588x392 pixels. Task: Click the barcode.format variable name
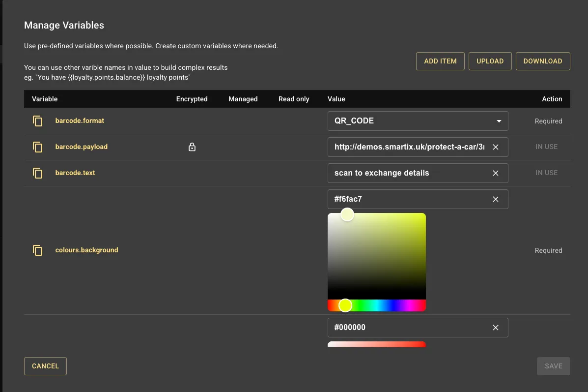pyautogui.click(x=80, y=121)
